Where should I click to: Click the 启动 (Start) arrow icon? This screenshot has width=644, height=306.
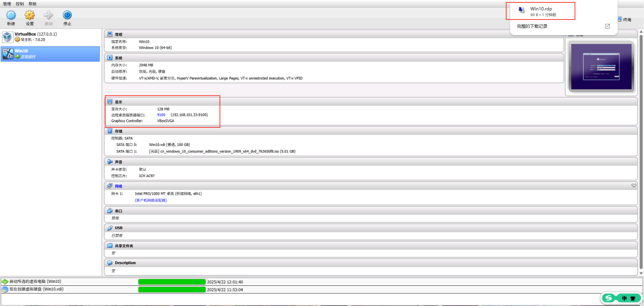pyautogui.click(x=48, y=16)
